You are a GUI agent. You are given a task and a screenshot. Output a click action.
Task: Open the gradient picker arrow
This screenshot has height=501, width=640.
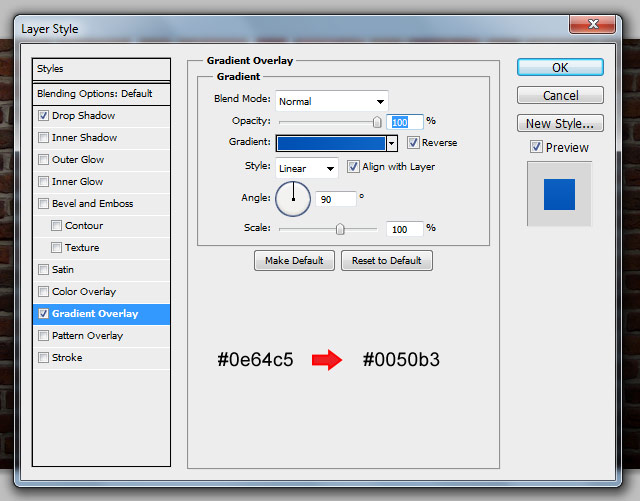click(392, 143)
